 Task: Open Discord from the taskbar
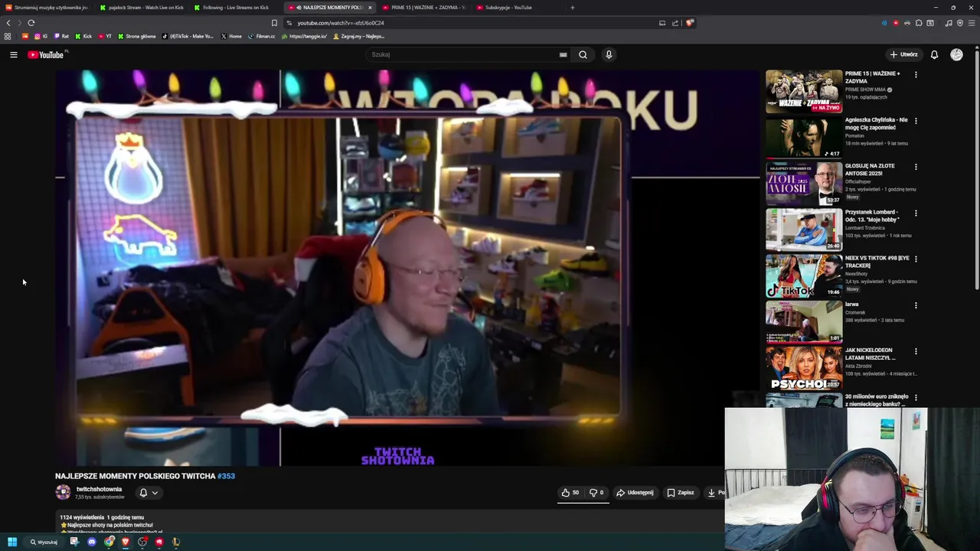[92, 542]
